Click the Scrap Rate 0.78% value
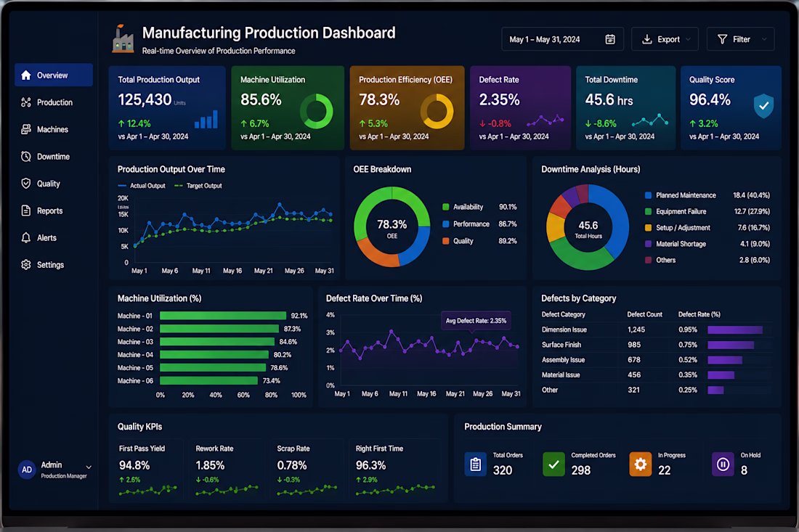 click(292, 465)
